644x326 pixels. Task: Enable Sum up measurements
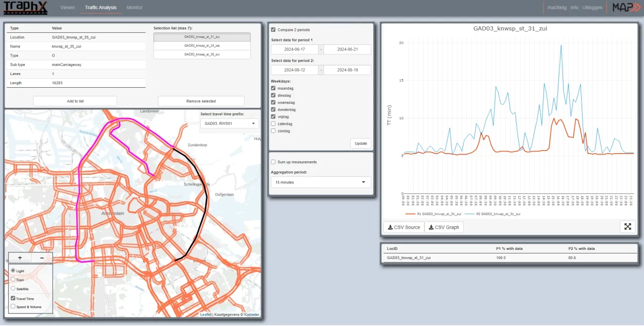coord(273,162)
